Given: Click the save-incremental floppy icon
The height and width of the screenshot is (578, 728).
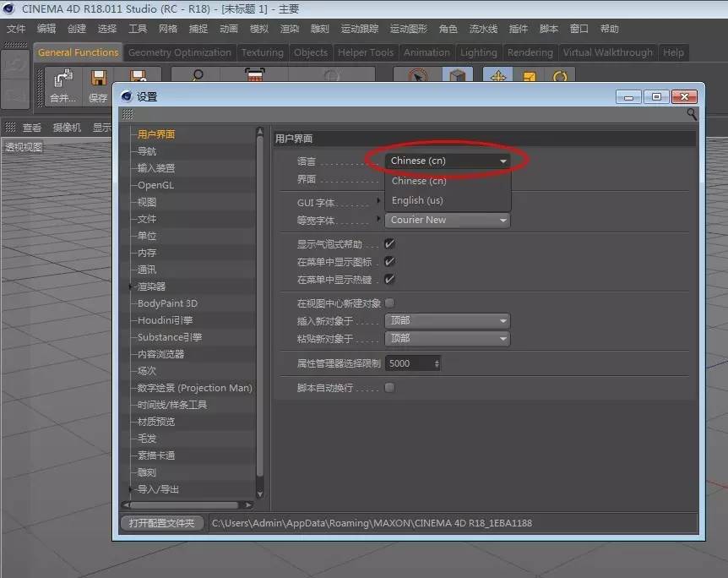Looking at the screenshot, I should 138,76.
